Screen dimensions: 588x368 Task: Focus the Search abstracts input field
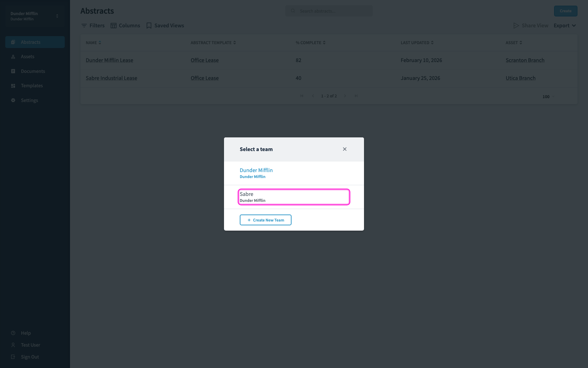tap(329, 11)
